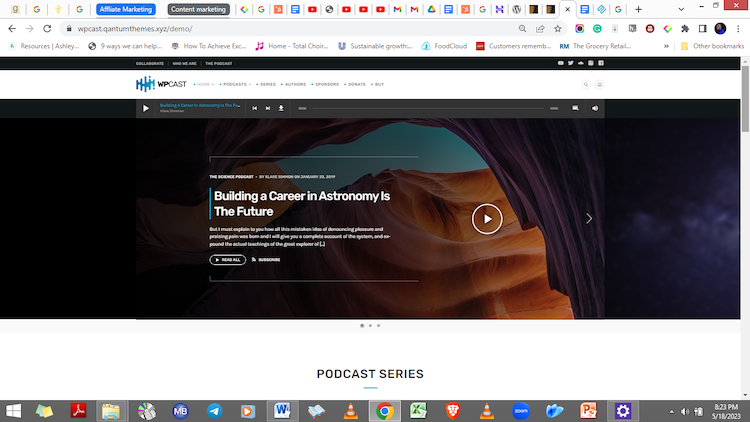The width and height of the screenshot is (750, 422).
Task: Open the zoom magnifier icon in address bar
Action: tap(522, 29)
